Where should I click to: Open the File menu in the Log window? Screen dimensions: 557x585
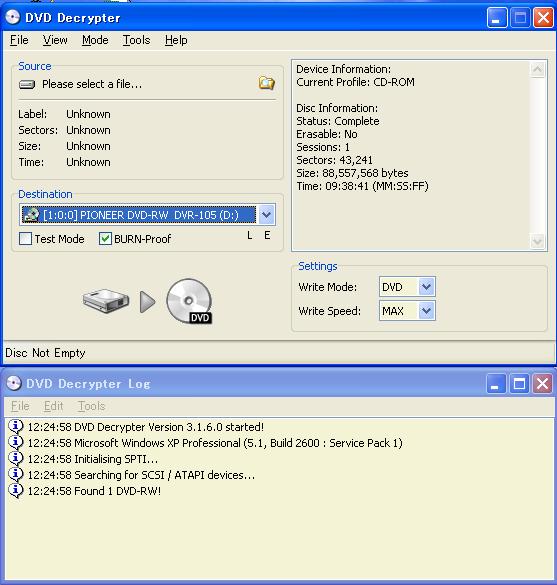pyautogui.click(x=20, y=406)
